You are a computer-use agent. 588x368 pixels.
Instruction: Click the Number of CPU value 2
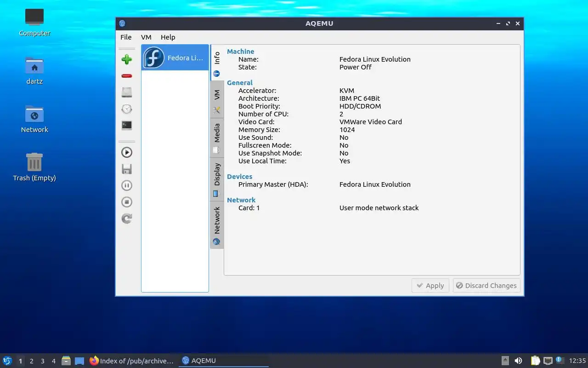tap(341, 114)
